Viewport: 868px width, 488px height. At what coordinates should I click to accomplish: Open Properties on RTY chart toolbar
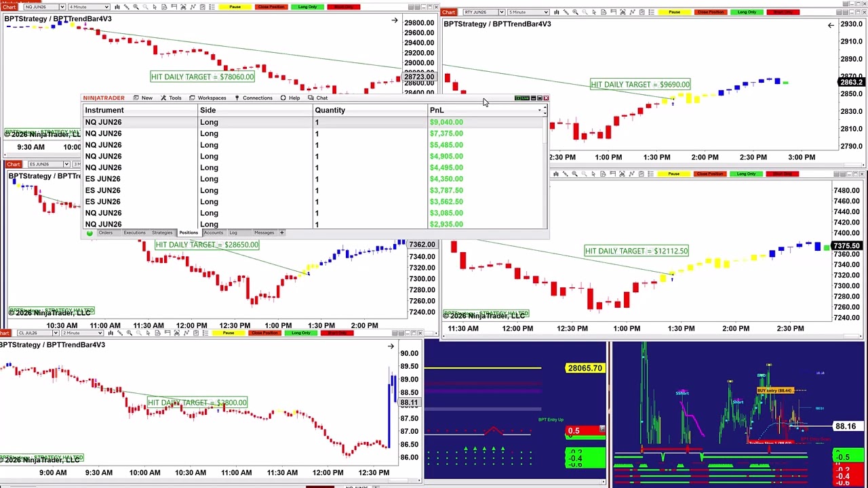point(651,12)
